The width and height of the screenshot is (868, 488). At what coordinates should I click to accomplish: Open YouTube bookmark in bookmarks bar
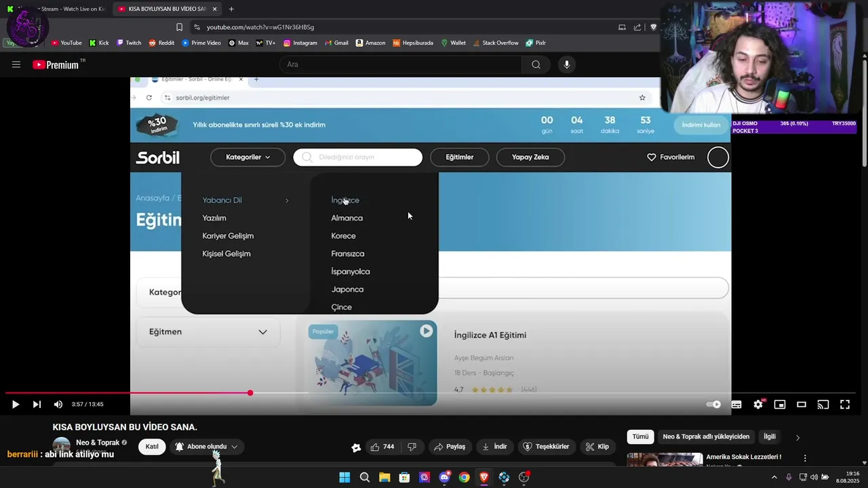[66, 43]
